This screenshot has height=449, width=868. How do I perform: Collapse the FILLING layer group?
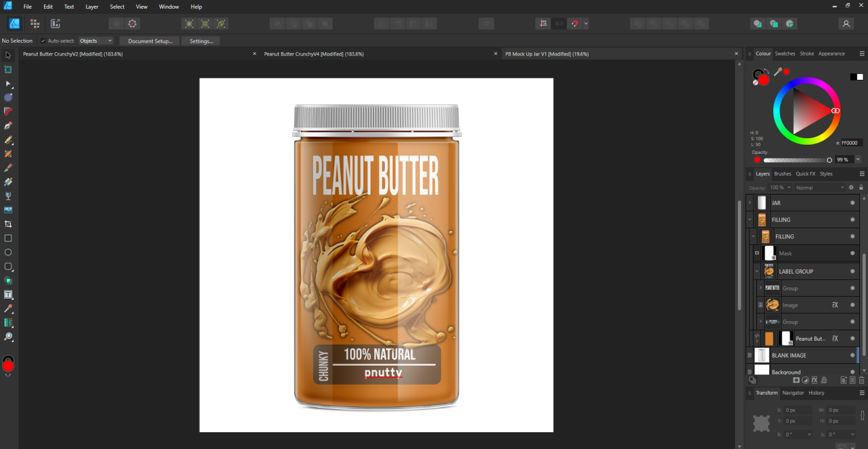pyautogui.click(x=749, y=219)
